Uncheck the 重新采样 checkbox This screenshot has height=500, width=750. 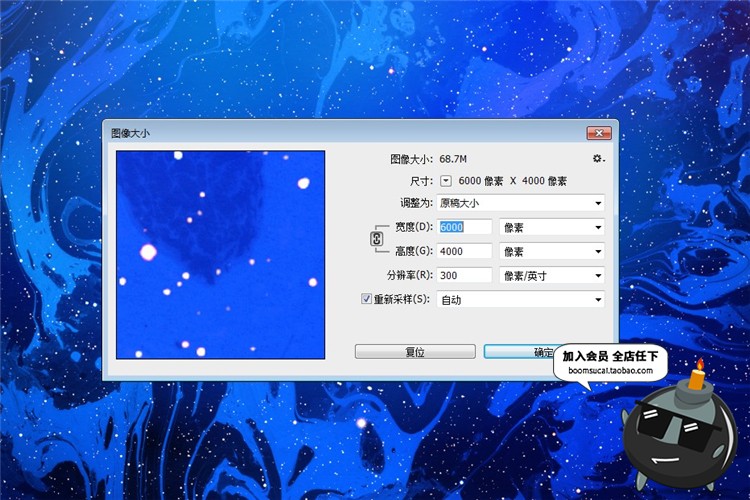point(366,299)
